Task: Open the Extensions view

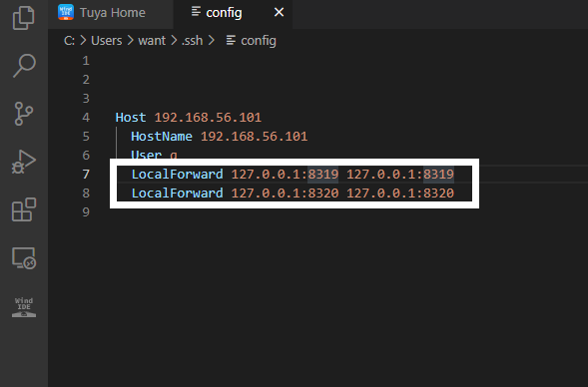Action: click(x=24, y=209)
